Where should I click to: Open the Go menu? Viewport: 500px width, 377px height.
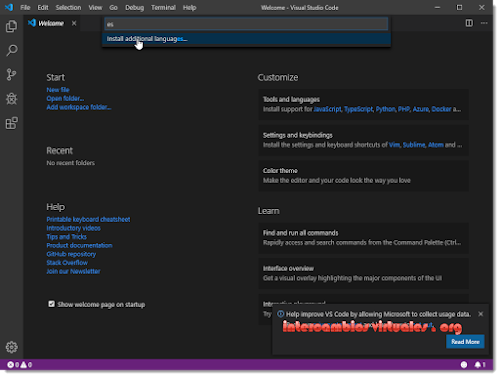[113, 7]
